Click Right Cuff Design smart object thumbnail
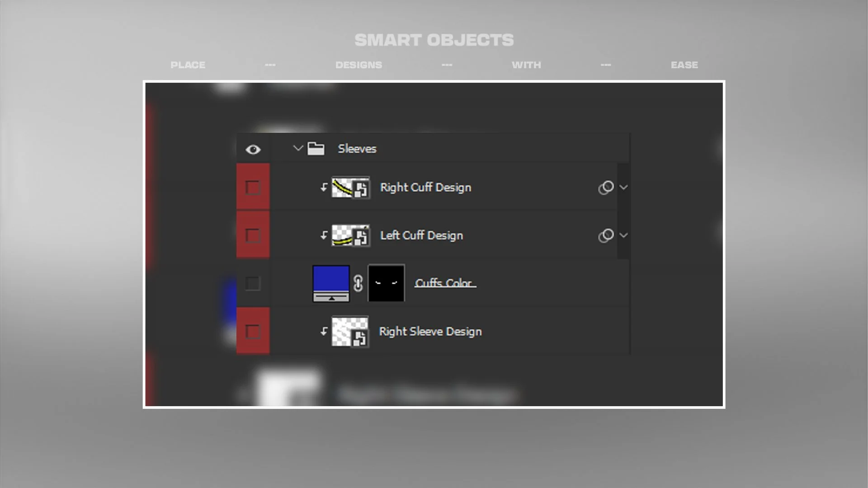Screen dimensions: 868x488 coord(350,188)
